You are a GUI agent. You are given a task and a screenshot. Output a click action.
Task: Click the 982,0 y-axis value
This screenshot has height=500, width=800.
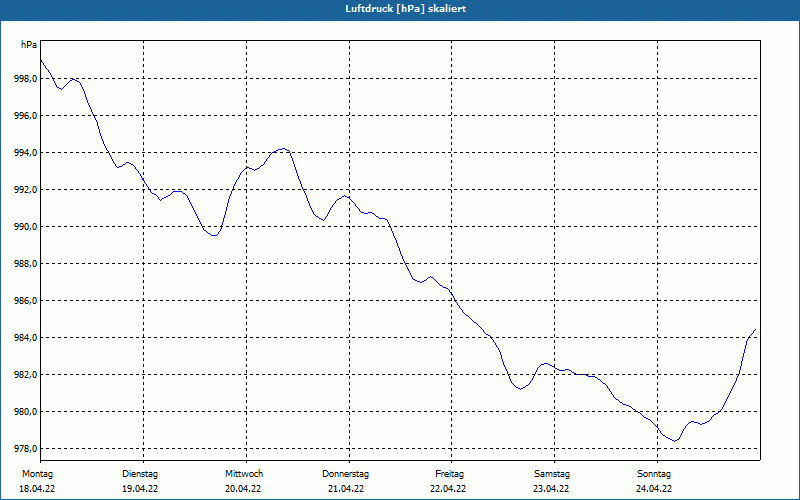click(x=26, y=374)
